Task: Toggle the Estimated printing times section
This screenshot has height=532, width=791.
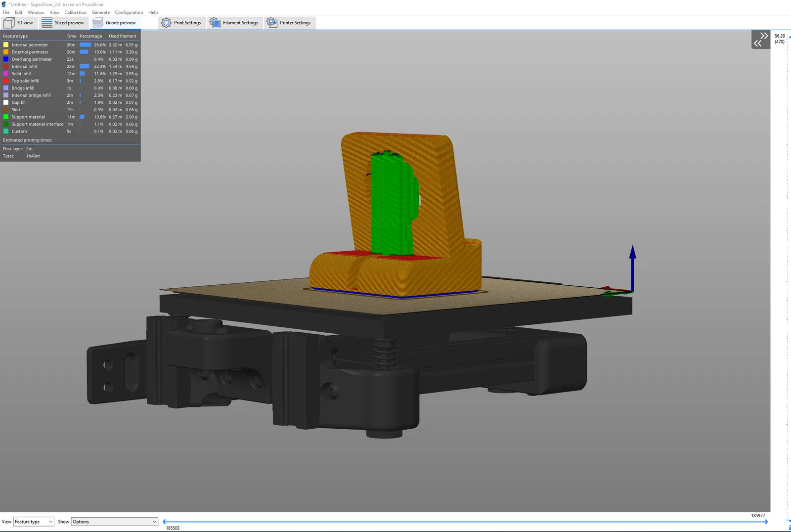Action: coord(28,140)
